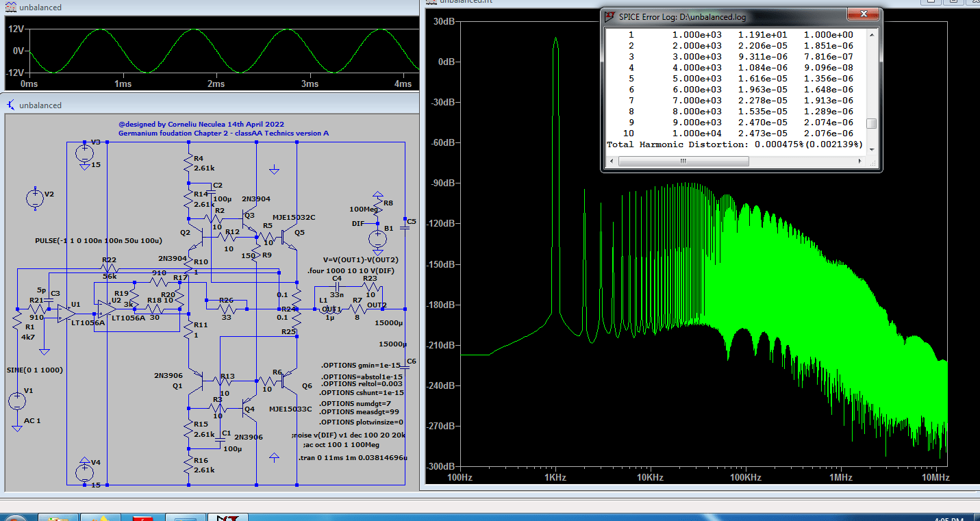Click the SPICE Error Log title bar

[x=741, y=16]
